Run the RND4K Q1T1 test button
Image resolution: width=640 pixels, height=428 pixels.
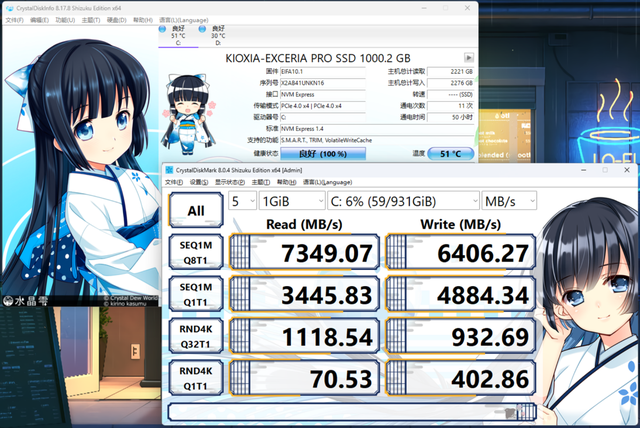click(x=196, y=378)
